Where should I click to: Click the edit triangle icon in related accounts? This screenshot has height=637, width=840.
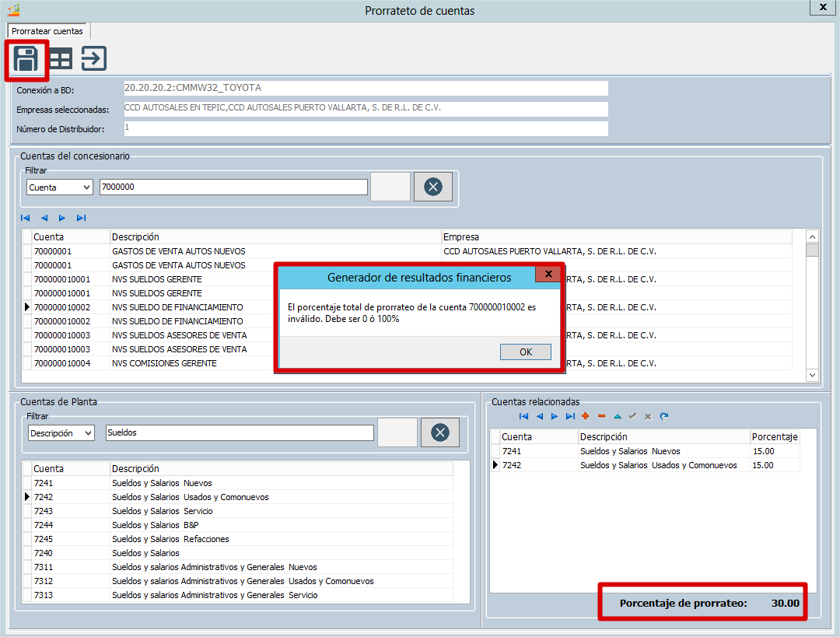tap(617, 416)
